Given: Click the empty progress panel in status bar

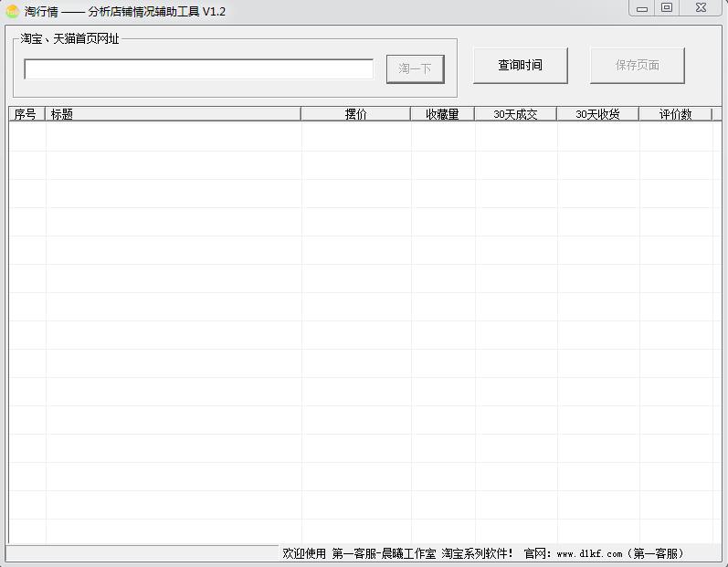Looking at the screenshot, I should pos(142,553).
